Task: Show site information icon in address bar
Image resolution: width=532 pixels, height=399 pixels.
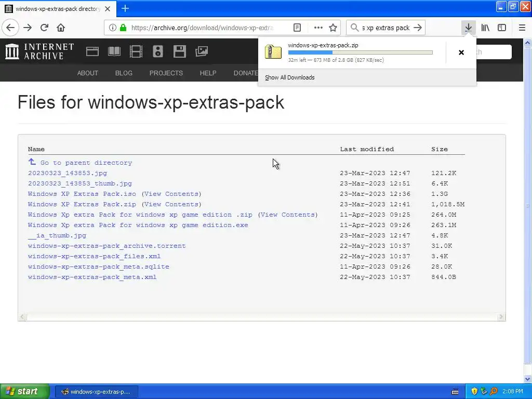Action: pyautogui.click(x=113, y=28)
